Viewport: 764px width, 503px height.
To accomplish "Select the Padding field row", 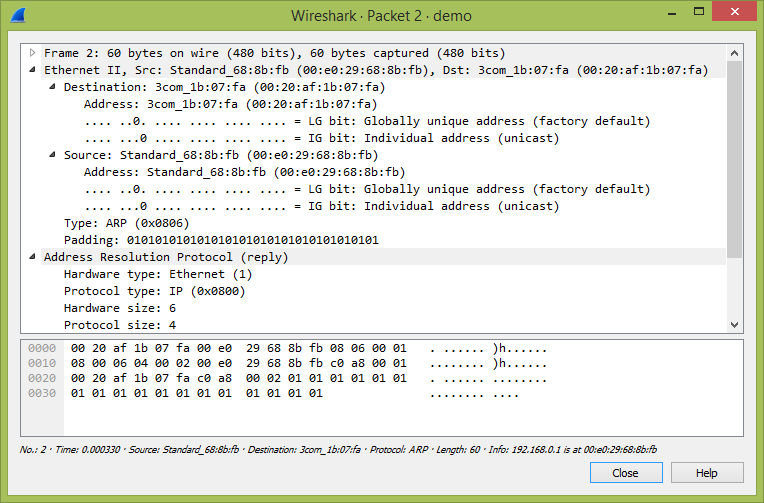I will pyautogui.click(x=220, y=240).
